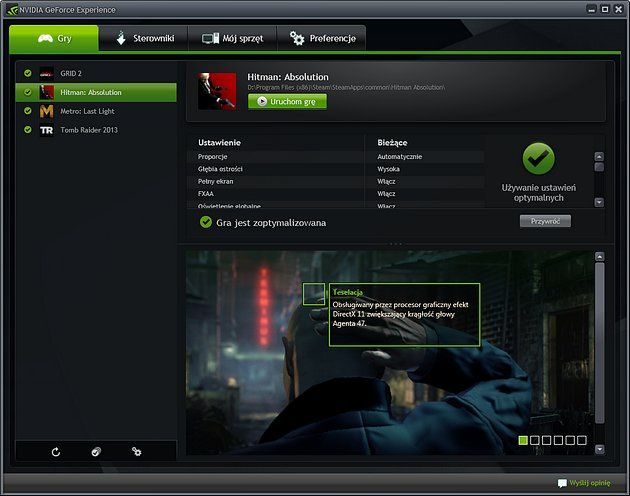This screenshot has height=496, width=630.
Task: Click the Bieżące column header
Action: click(392, 143)
